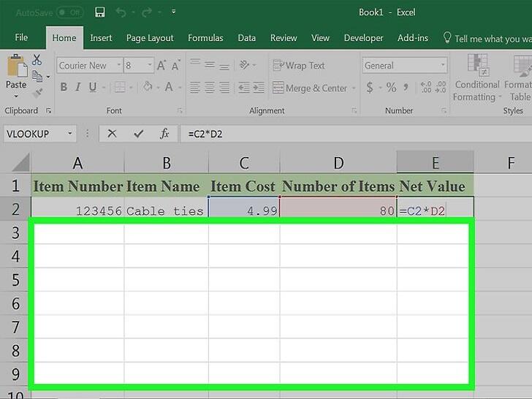532x399 pixels.
Task: Switch to the Data tab
Action: (247, 38)
